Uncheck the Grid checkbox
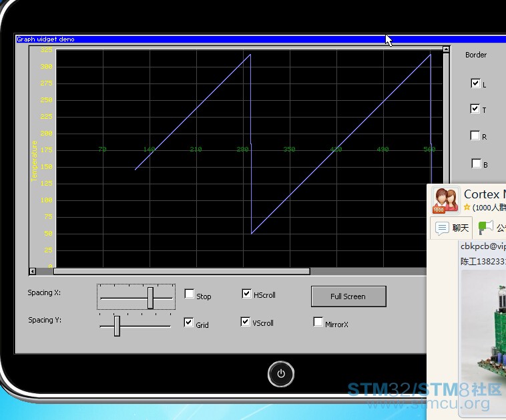Image resolution: width=506 pixels, height=420 pixels. click(x=188, y=323)
